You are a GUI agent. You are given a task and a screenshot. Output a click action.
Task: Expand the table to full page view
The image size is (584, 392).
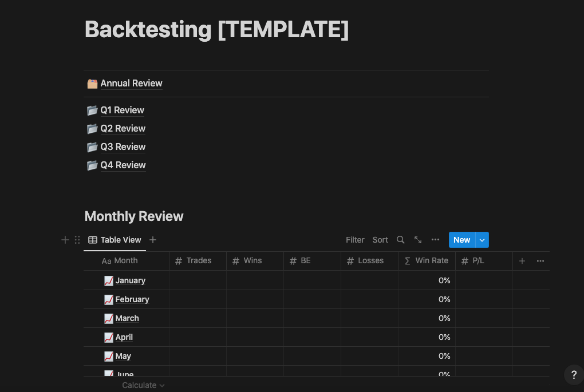point(417,240)
